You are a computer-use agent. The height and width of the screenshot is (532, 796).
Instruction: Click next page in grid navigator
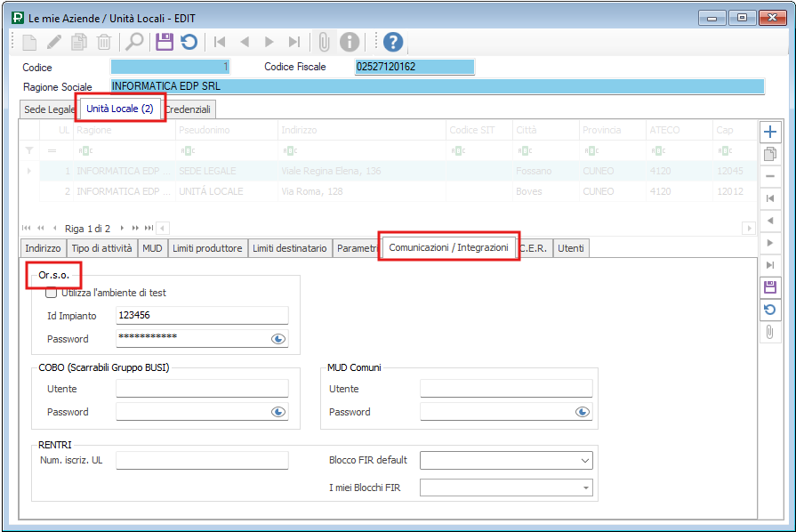coord(135,229)
